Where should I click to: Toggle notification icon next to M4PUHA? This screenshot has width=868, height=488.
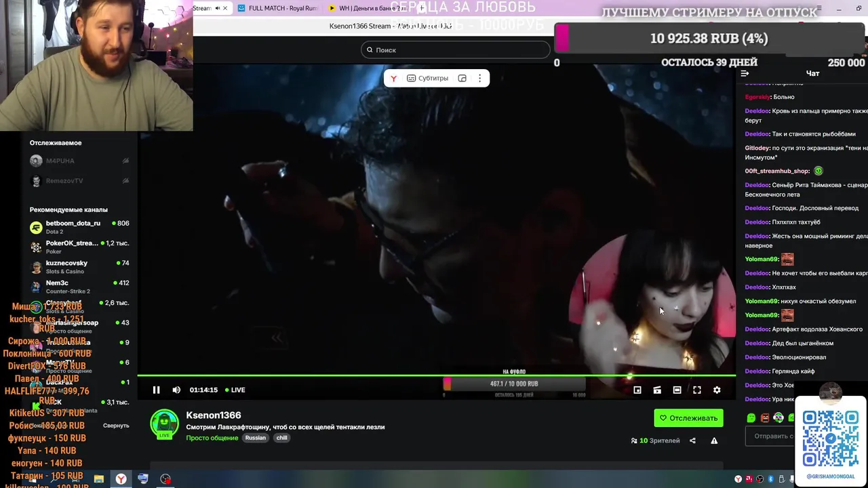[x=125, y=161]
